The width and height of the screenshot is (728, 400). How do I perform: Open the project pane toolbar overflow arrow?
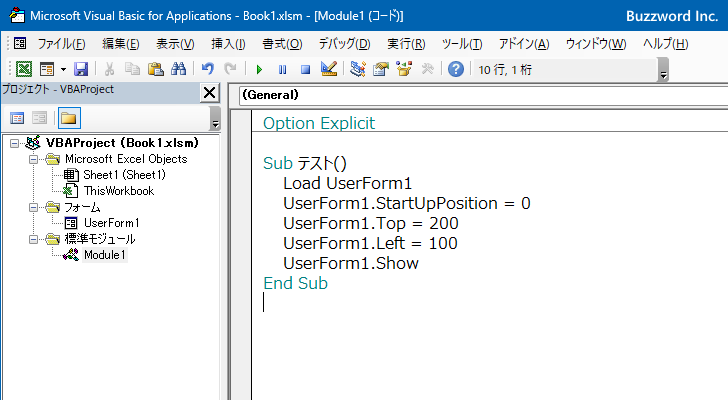coord(215,118)
